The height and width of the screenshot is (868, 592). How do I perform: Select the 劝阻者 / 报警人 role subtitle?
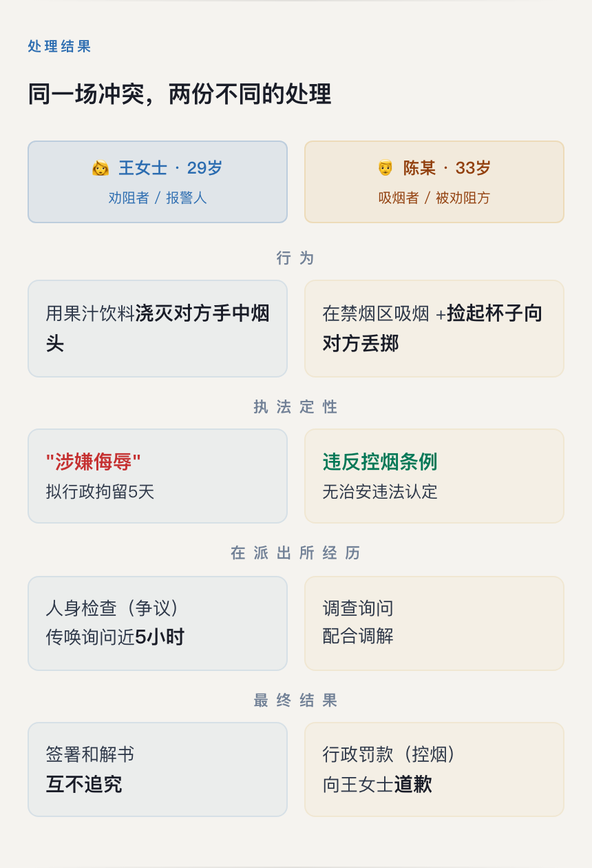coord(158,198)
